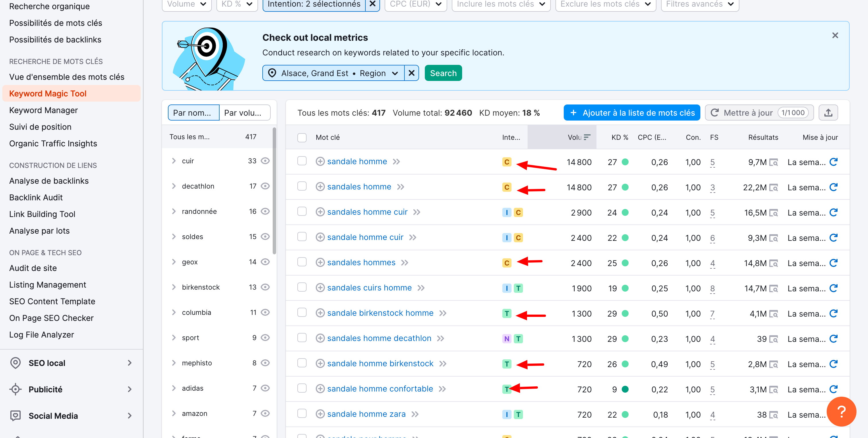Click SERP view icon for sandale homme row
The height and width of the screenshot is (438, 868).
[774, 162]
